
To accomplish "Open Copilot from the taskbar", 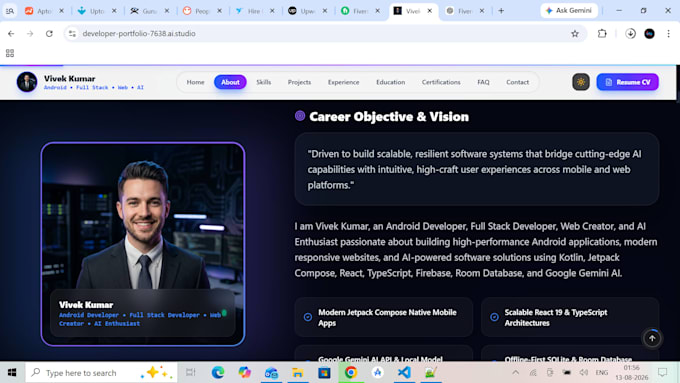I will tap(245, 373).
